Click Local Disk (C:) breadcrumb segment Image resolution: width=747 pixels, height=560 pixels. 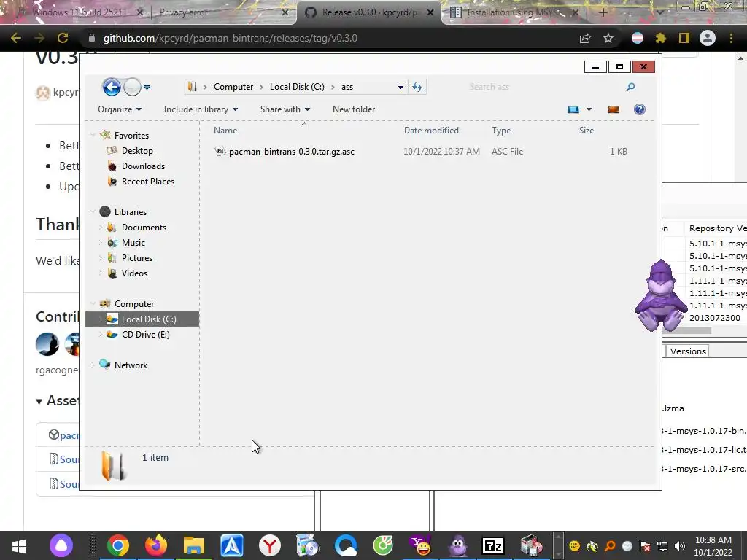click(x=297, y=87)
